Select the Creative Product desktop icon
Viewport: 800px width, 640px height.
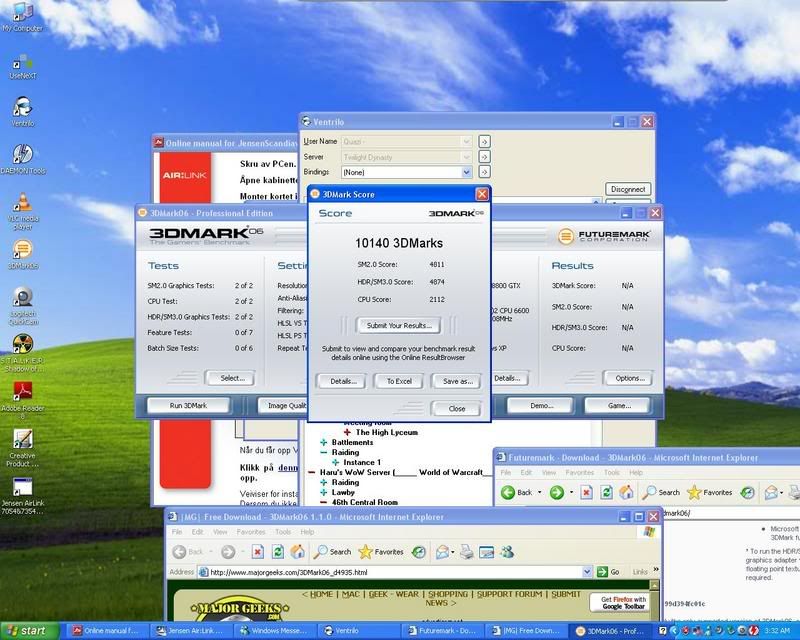pos(22,448)
